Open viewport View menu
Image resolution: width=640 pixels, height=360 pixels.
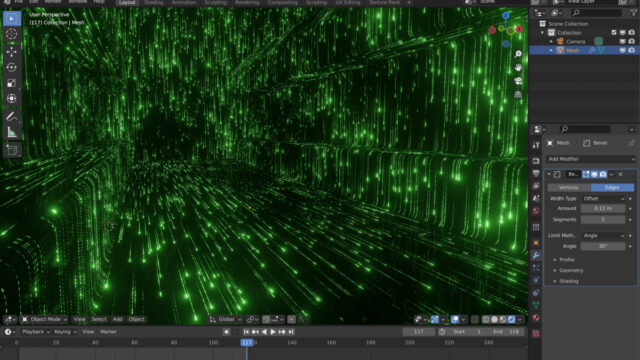click(x=80, y=319)
